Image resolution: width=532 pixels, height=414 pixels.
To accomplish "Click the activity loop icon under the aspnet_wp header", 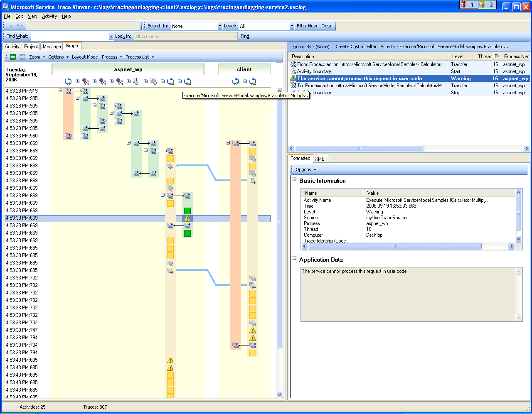I will pos(68,81).
